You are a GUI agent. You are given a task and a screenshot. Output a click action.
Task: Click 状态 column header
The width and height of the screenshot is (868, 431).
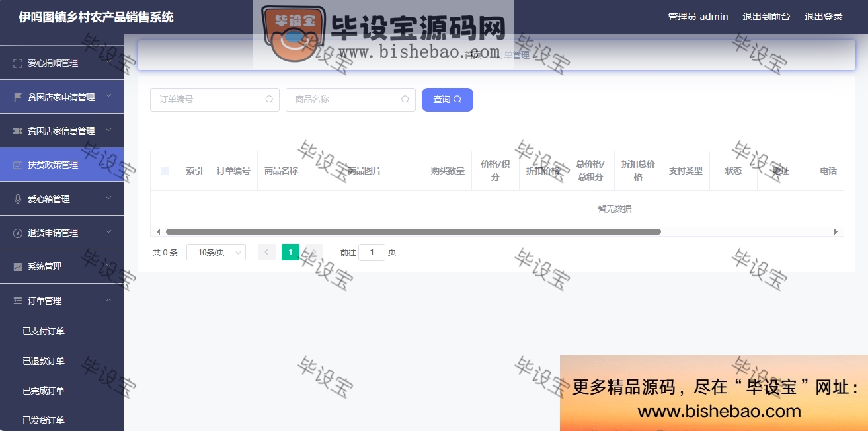[x=733, y=171]
